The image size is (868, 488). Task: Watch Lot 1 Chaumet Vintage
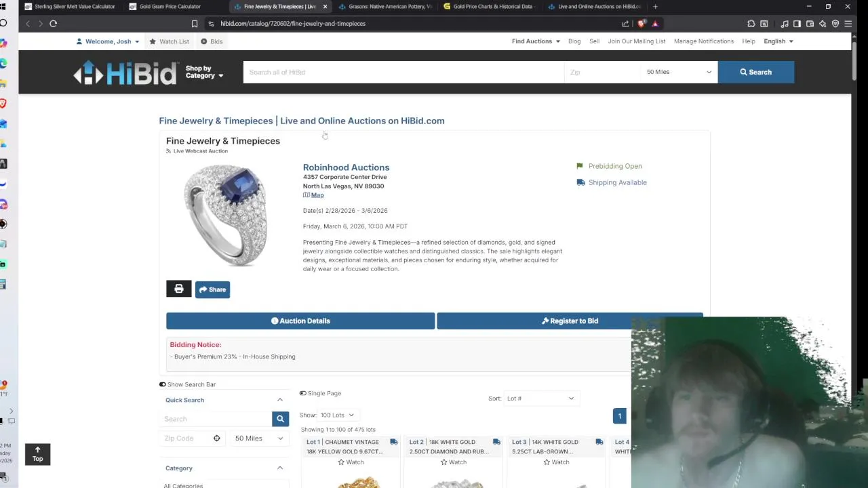(x=351, y=462)
